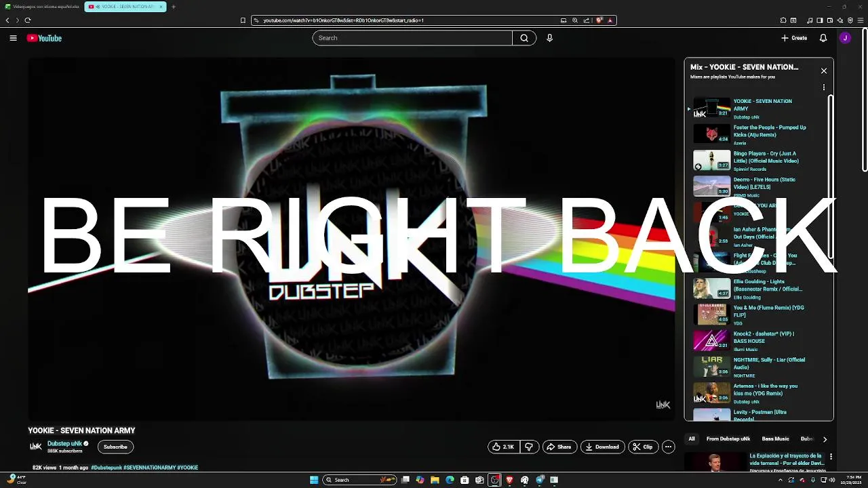Open the YouTube hamburger guide menu

coord(13,38)
